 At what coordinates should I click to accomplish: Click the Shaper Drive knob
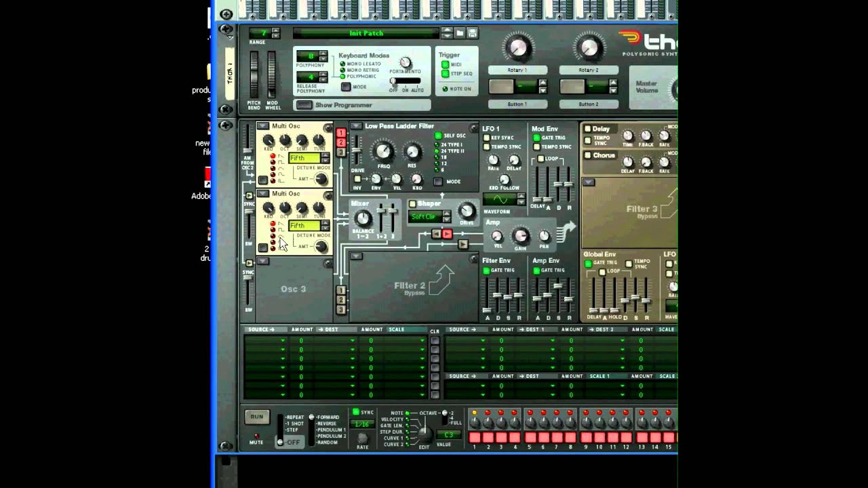(x=467, y=210)
